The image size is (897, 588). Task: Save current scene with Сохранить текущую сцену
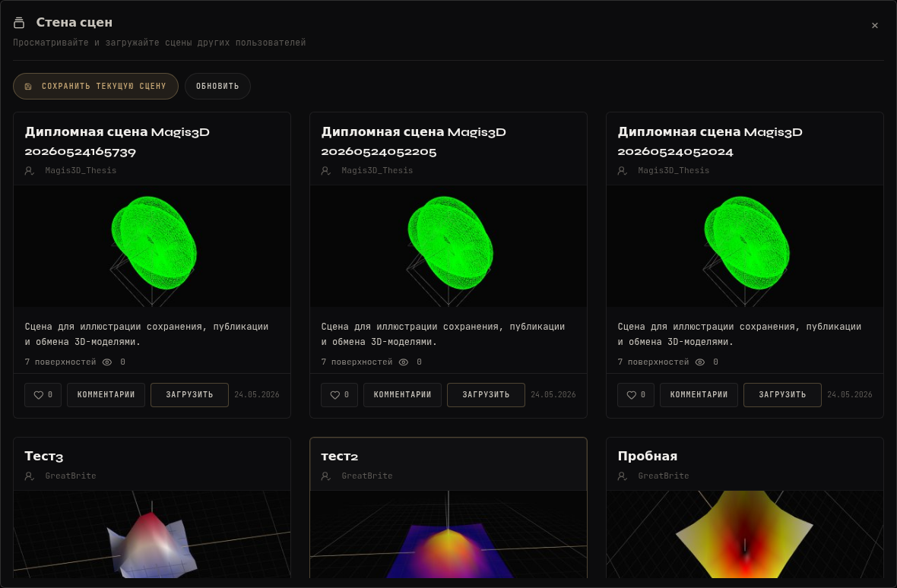pyautogui.click(x=96, y=87)
